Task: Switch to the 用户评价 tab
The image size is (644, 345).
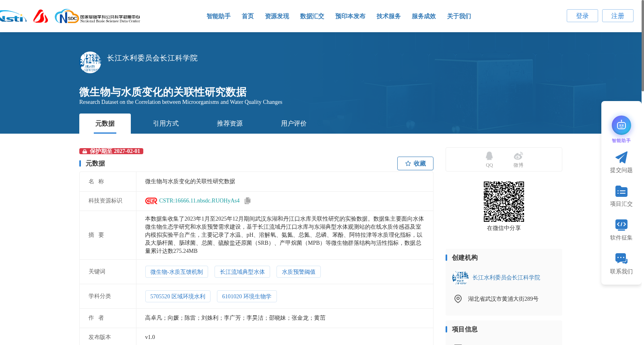Action: point(294,124)
